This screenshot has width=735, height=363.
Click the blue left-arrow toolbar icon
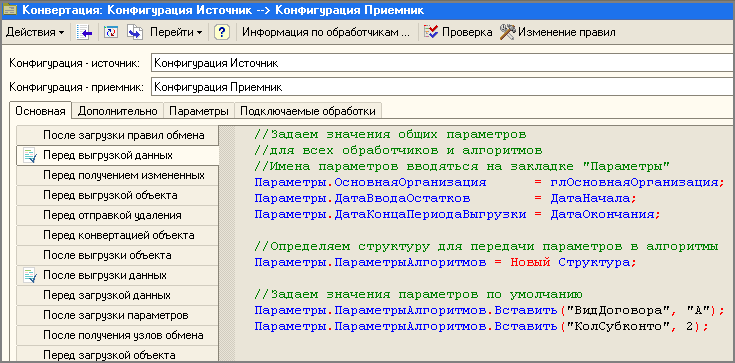tap(84, 32)
